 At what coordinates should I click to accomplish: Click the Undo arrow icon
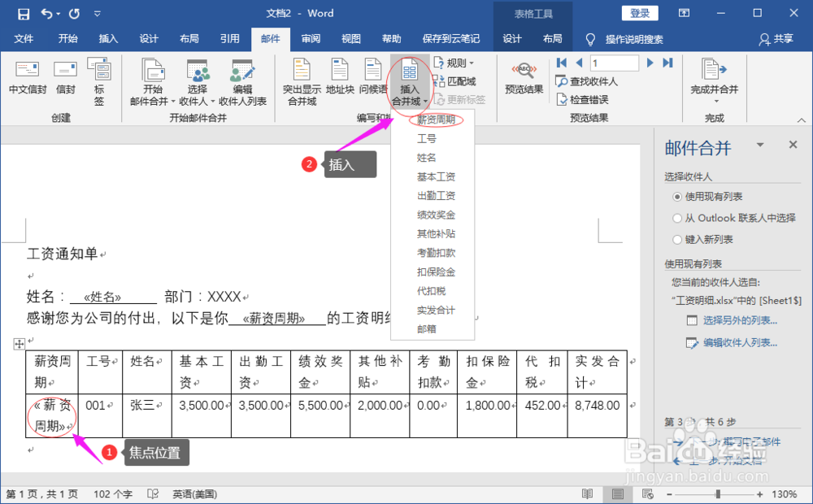pyautogui.click(x=47, y=14)
